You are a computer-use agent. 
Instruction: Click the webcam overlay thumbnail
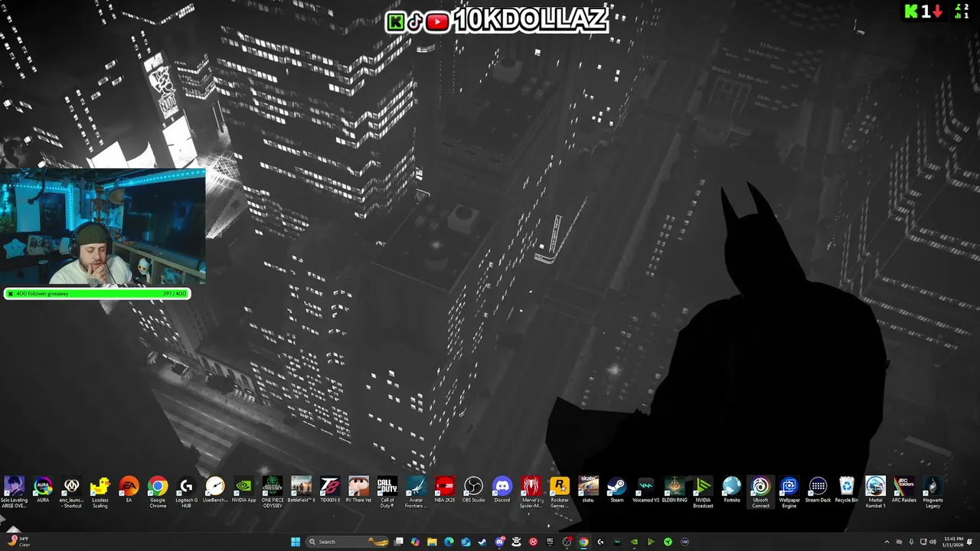(x=103, y=227)
